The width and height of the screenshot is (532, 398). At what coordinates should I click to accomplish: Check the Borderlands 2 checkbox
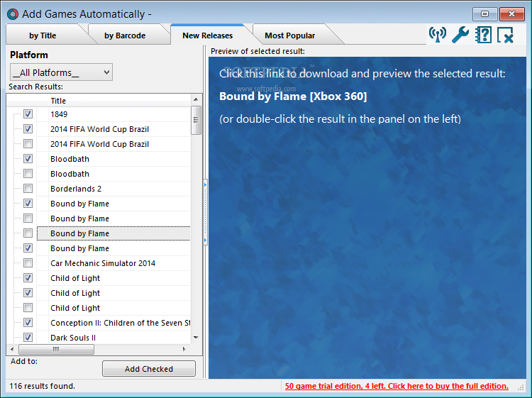[28, 189]
